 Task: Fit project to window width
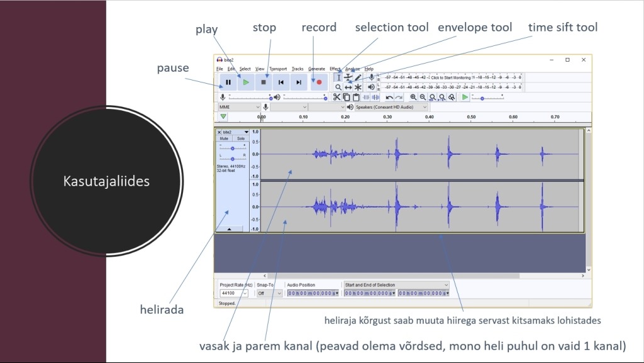[442, 98]
